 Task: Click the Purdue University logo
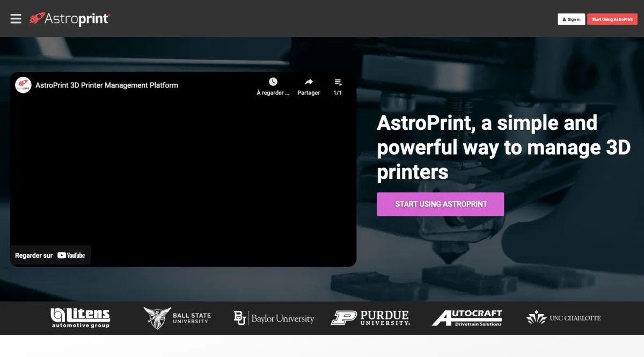[370, 318]
